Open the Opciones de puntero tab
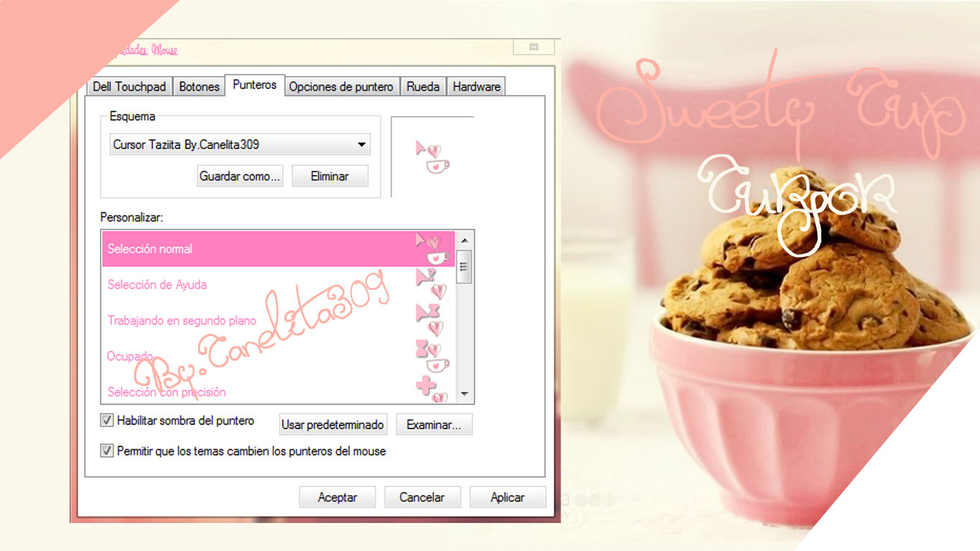The width and height of the screenshot is (980, 551). tap(341, 86)
